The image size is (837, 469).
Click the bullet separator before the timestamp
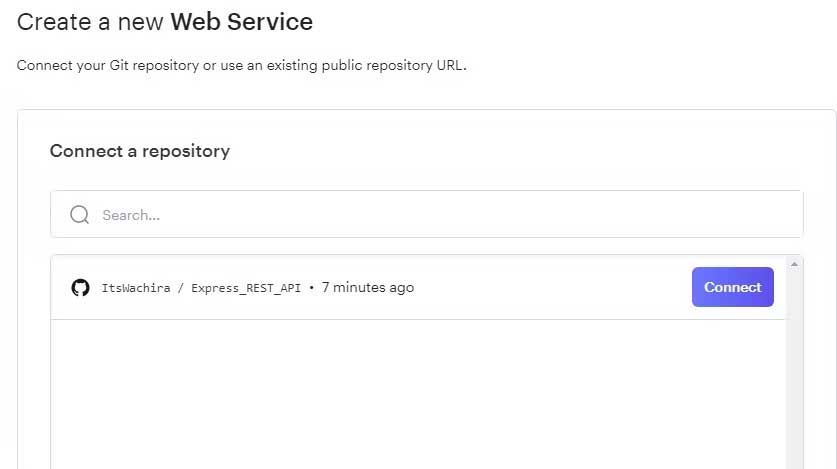311,288
